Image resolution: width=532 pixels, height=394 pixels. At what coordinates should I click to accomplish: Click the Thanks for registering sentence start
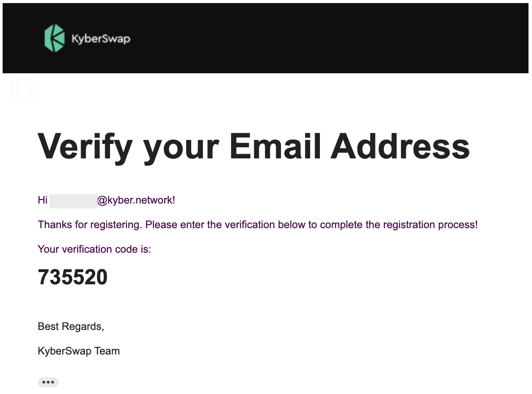(x=90, y=225)
